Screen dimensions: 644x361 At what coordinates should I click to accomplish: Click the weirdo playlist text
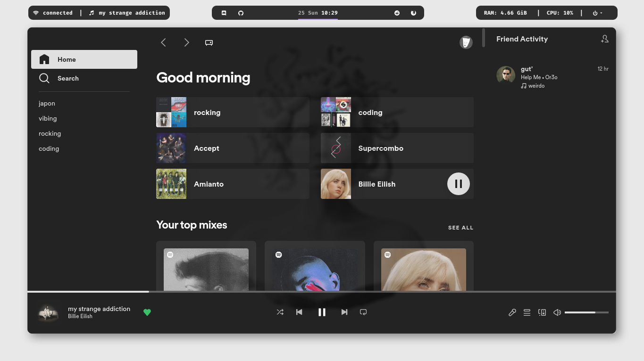tap(536, 86)
